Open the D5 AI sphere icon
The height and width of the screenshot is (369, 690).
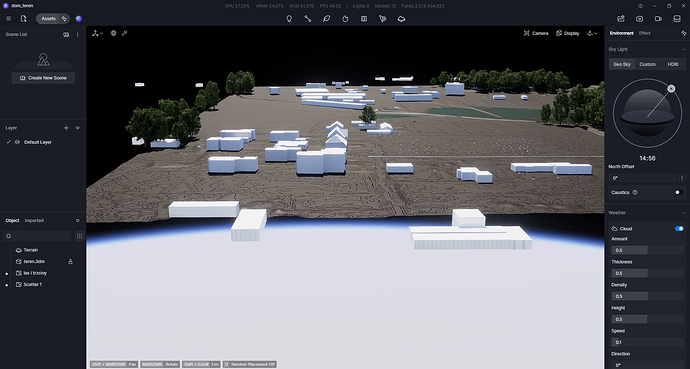pos(79,19)
